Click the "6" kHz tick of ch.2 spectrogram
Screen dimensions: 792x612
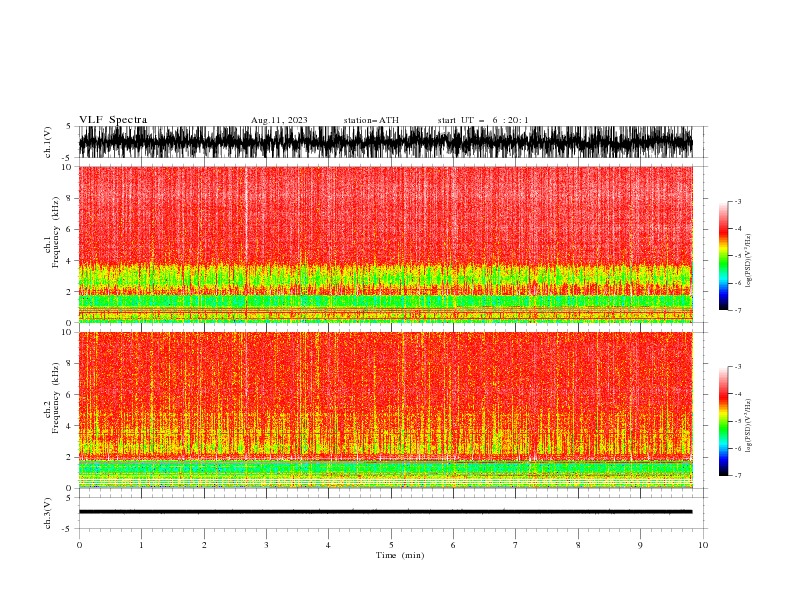coord(69,395)
